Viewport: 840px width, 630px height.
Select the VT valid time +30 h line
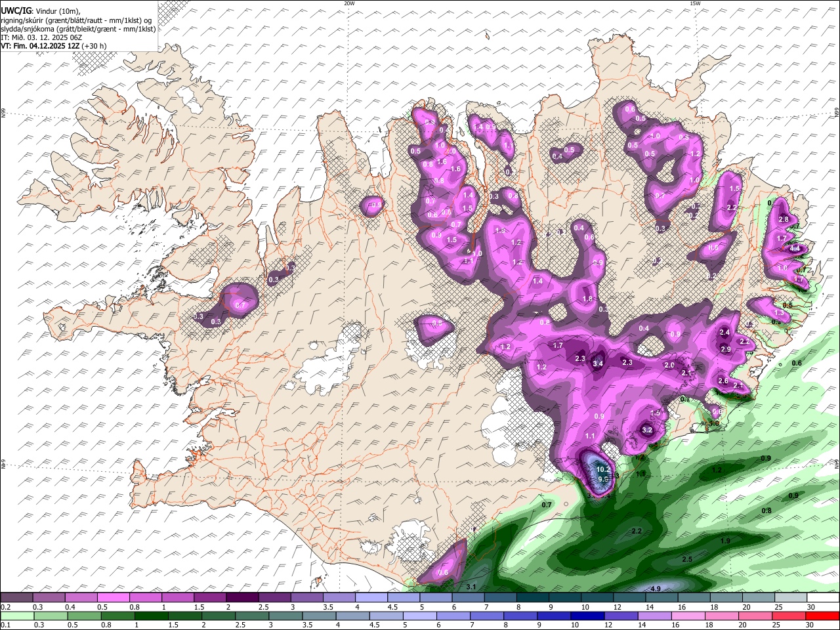pyautogui.click(x=54, y=46)
